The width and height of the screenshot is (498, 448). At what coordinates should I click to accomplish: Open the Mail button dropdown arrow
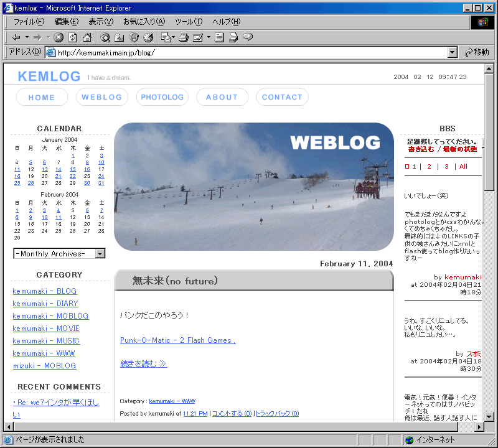tap(174, 37)
